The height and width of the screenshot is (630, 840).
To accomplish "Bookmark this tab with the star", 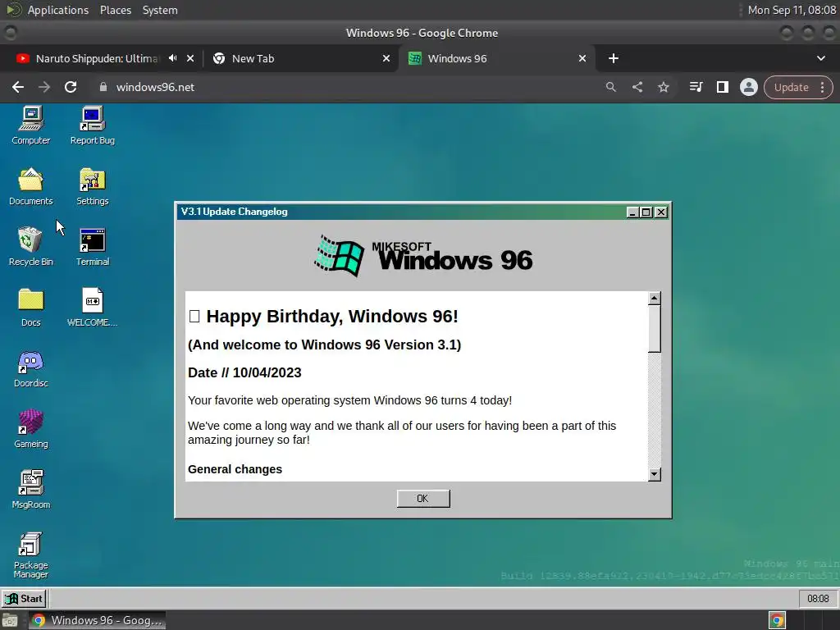I will click(x=663, y=87).
